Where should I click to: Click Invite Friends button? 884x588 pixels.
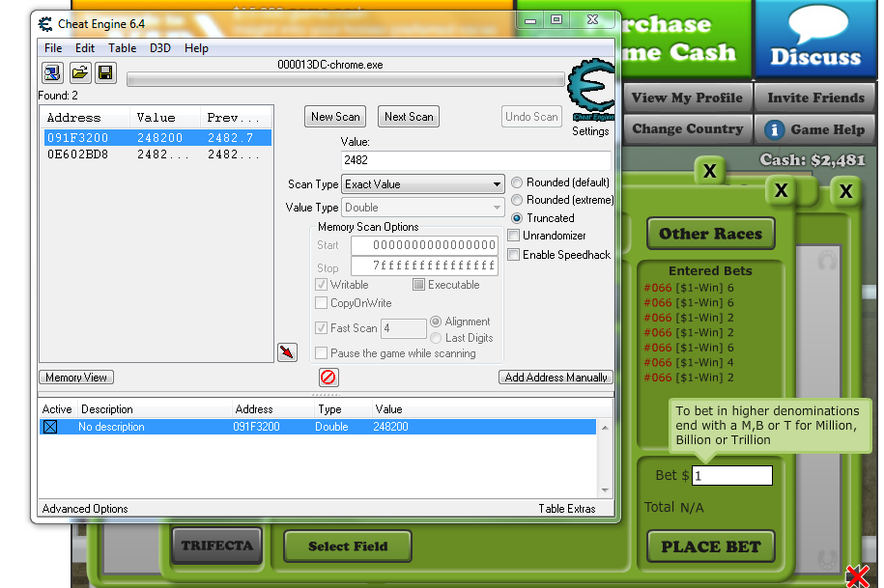815,98
